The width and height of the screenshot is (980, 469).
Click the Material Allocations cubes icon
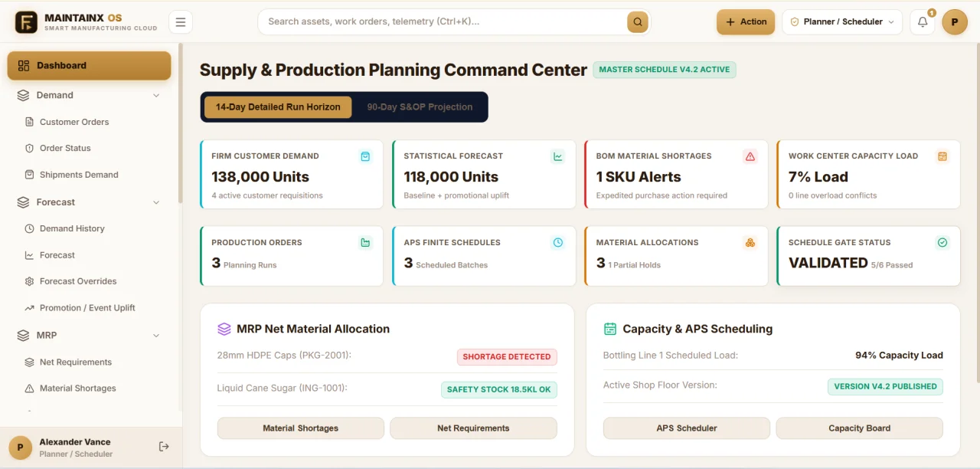coord(750,243)
